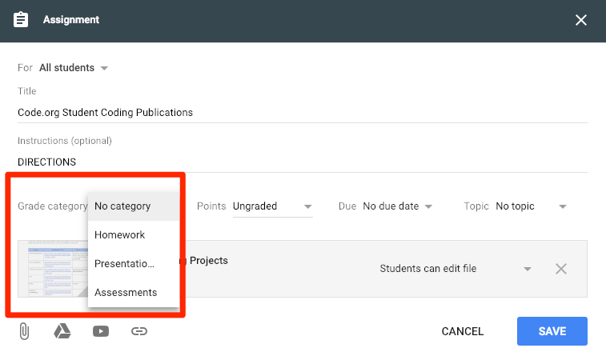Remove the attached Projects file
Screen dimensions: 606x364
pyautogui.click(x=561, y=269)
